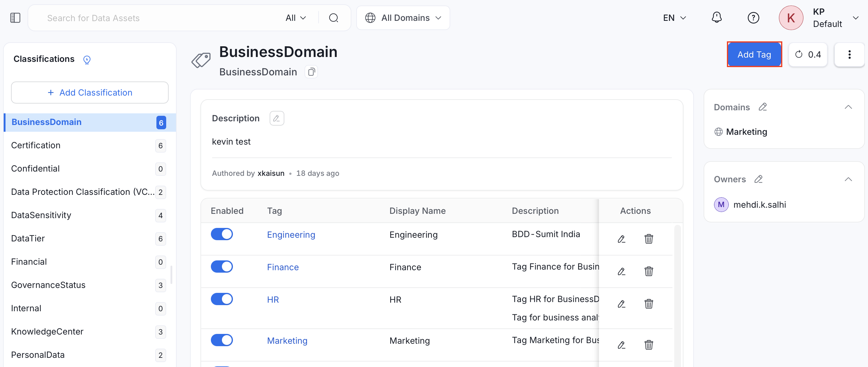This screenshot has height=367, width=868.
Task: Select Certification classification
Action: click(x=90, y=146)
